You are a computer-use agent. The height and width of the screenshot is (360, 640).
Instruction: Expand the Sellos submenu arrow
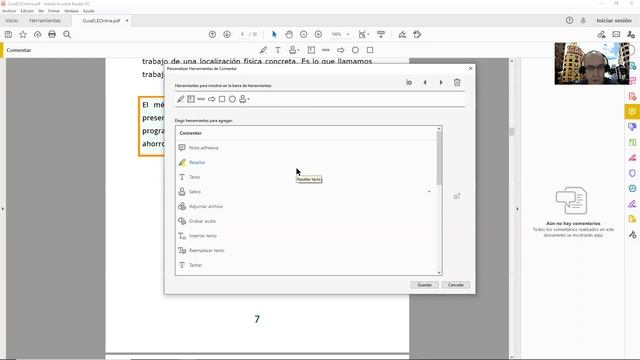[x=429, y=191]
